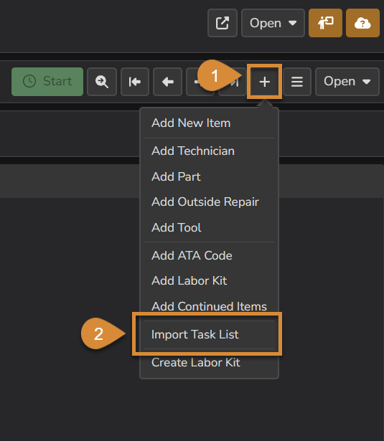Click the plus add icon
This screenshot has height=441, width=384.
pos(265,82)
